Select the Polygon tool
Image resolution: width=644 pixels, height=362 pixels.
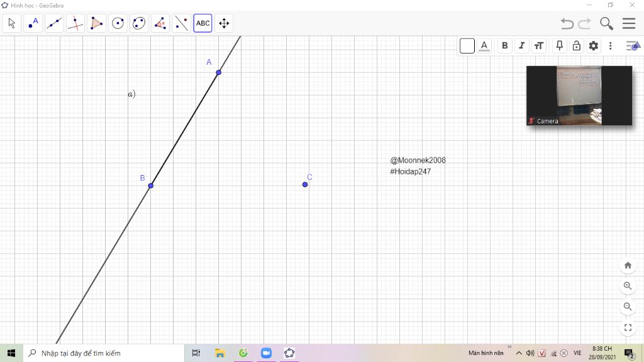[x=96, y=23]
